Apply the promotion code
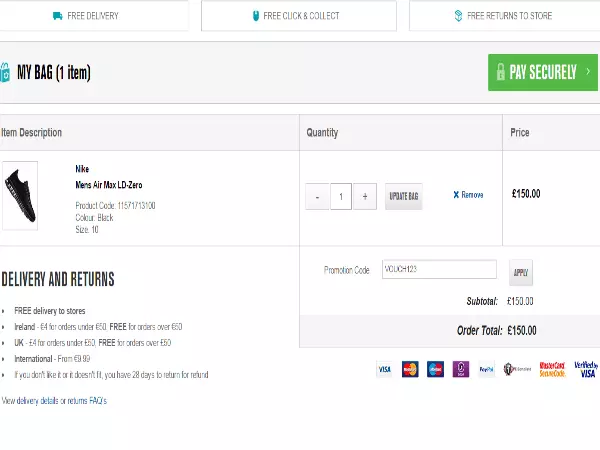Screen dimensions: 600x450 coord(521,272)
